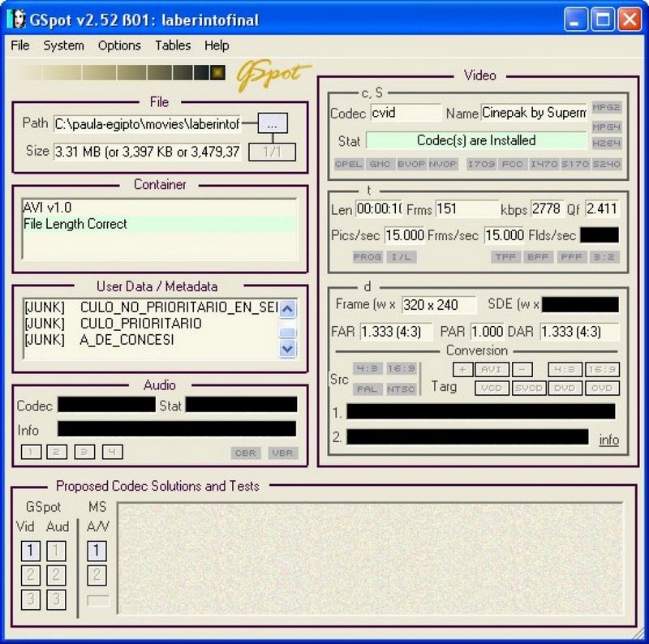Click the BFF indicator

pos(538,257)
